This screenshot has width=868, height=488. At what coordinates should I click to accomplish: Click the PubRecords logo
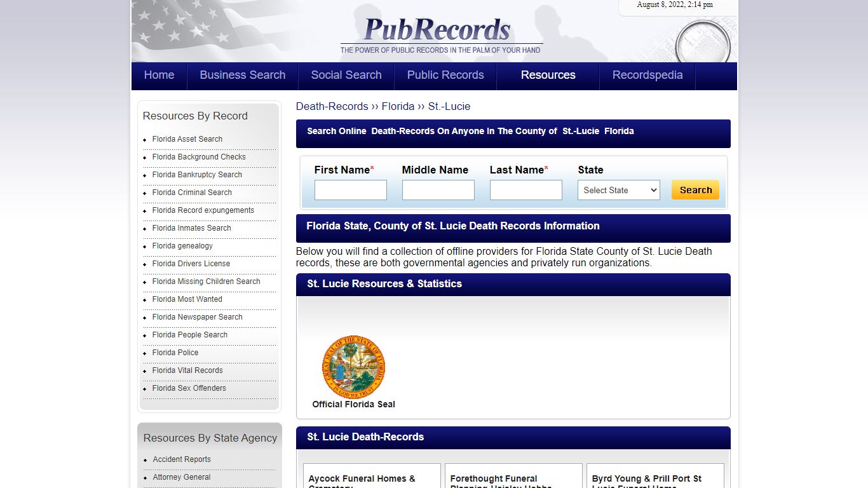[437, 29]
